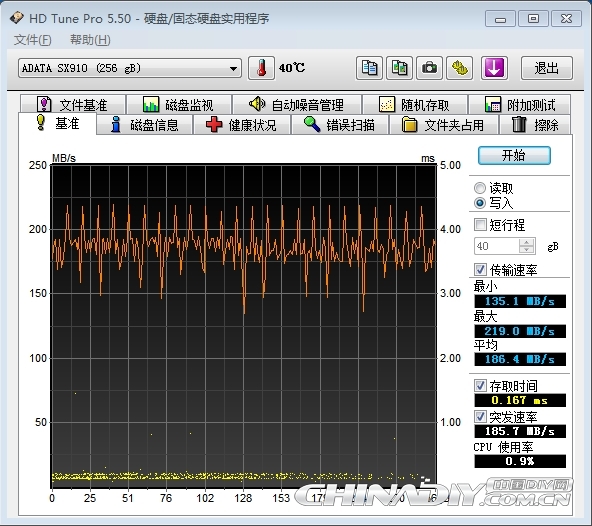Viewport: 592px width, 526px height.
Task: Switch to the 健康状况 tab
Action: [x=242, y=125]
